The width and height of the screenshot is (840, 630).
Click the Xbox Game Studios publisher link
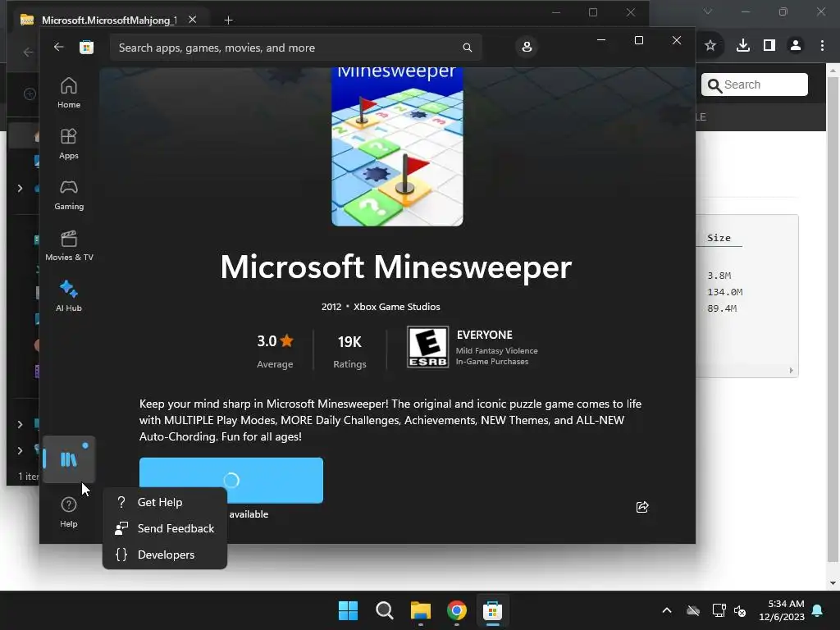(396, 307)
